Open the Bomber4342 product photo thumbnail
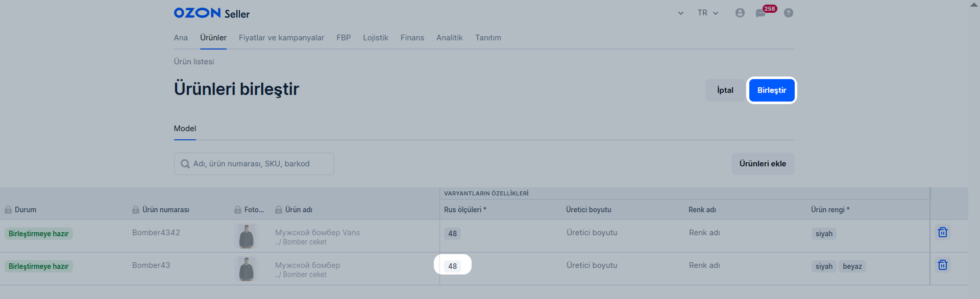The width and height of the screenshot is (980, 299). pos(247,236)
